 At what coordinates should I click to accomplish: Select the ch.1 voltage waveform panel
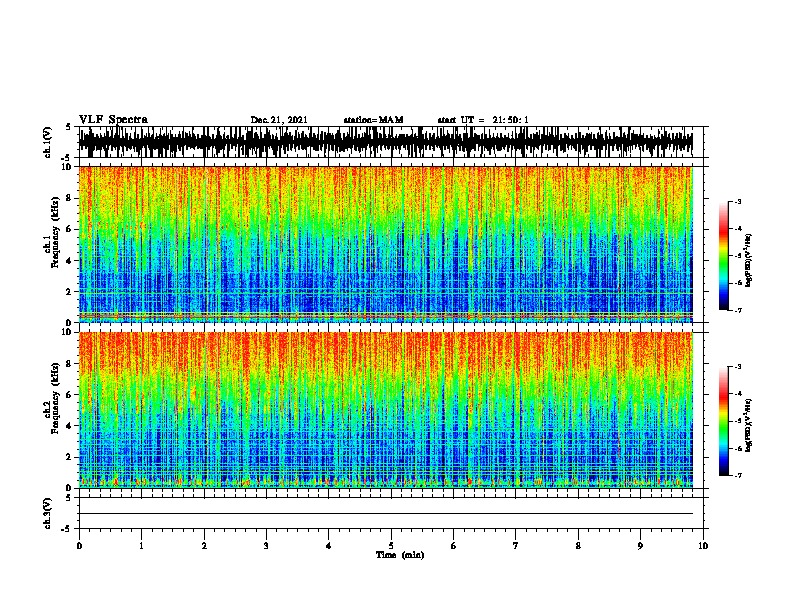391,142
